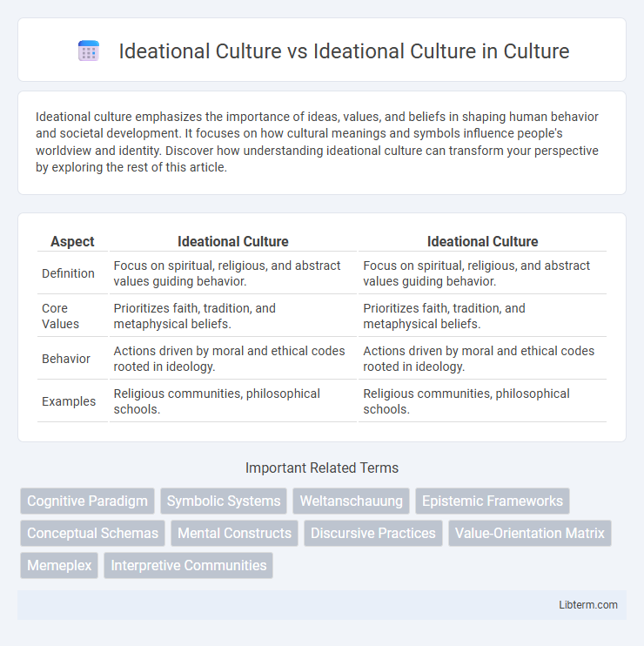Select the Weltanschauung tag

coord(352,501)
